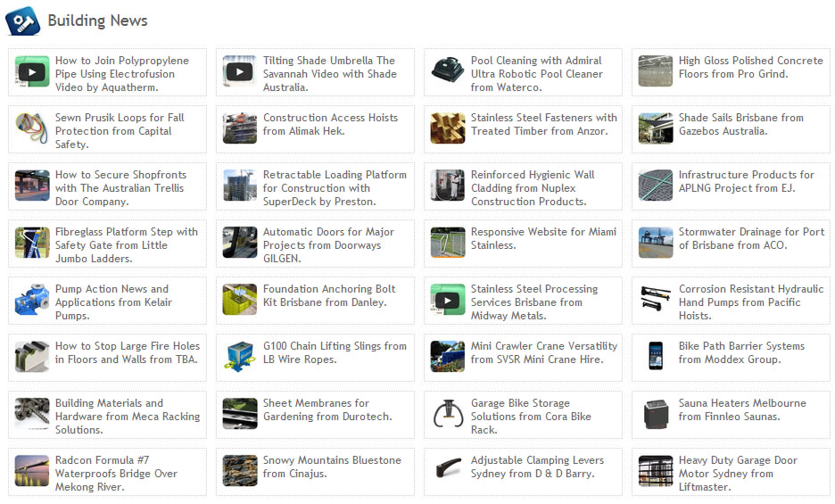Open the Building News heading link
Image resolution: width=835 pixels, height=504 pixels.
(97, 21)
